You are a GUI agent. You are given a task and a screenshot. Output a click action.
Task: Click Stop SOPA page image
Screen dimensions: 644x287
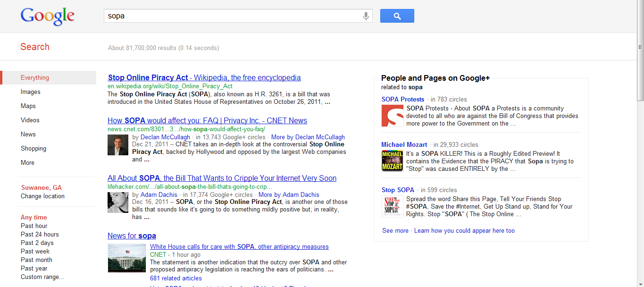(393, 206)
